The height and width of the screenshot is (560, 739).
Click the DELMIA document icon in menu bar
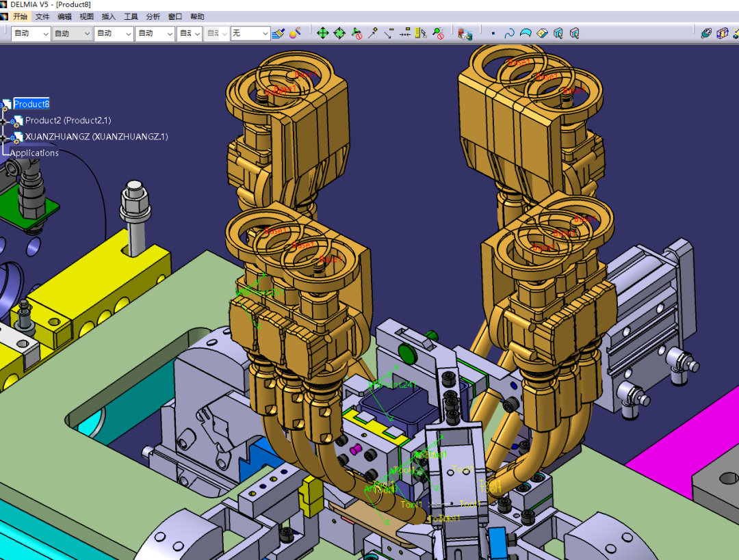(x=4, y=16)
